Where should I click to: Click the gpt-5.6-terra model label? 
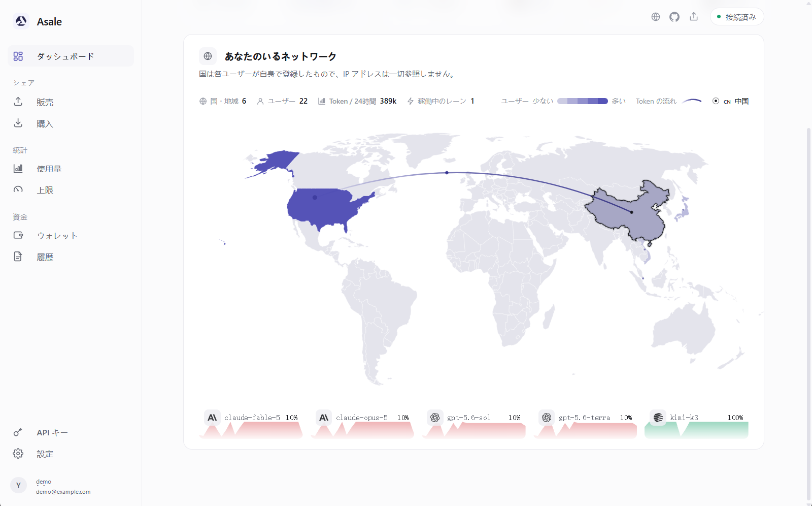coord(584,418)
